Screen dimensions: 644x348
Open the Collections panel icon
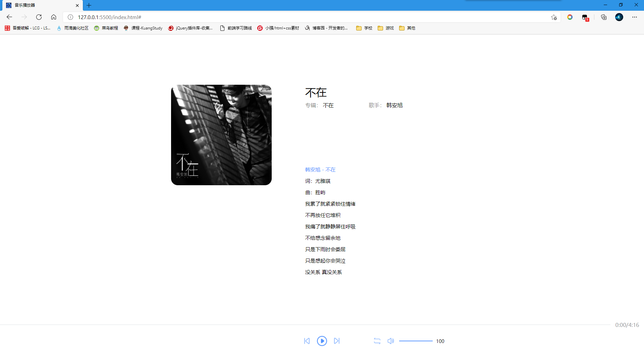point(604,17)
